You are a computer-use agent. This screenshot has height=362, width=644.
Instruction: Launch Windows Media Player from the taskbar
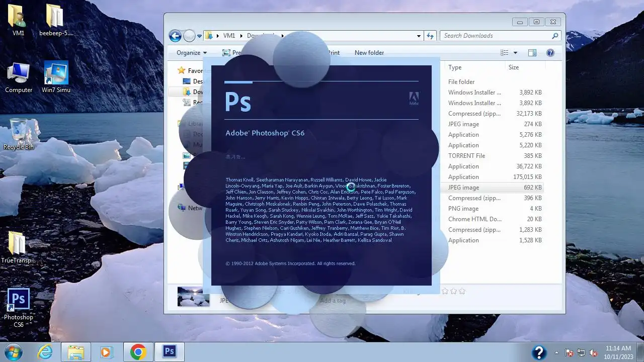coord(106,352)
